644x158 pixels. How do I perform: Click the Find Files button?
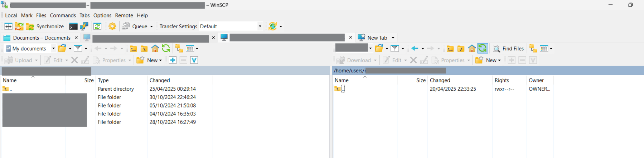click(x=508, y=49)
